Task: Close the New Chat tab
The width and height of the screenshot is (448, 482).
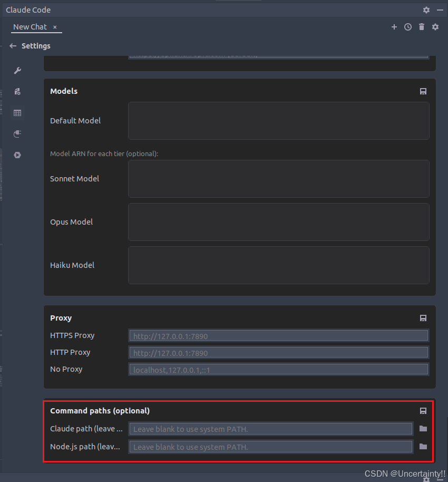Action: 55,27
